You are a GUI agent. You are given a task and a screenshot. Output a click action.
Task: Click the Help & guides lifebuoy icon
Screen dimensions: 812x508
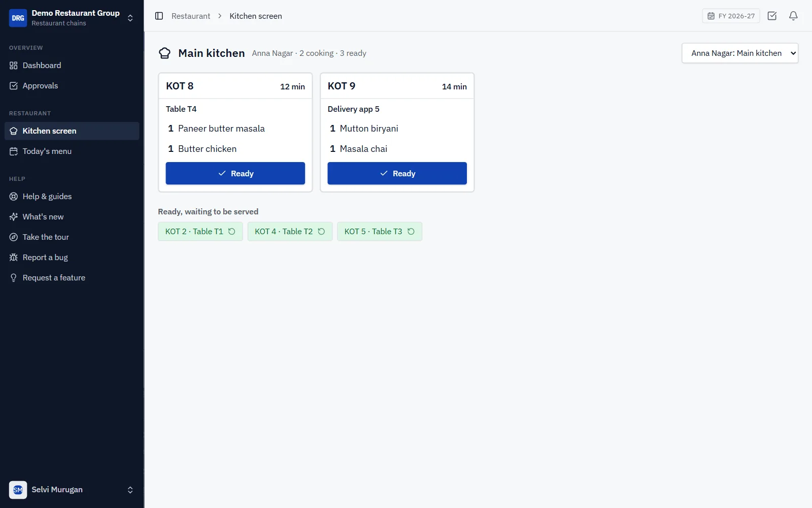[14, 197]
